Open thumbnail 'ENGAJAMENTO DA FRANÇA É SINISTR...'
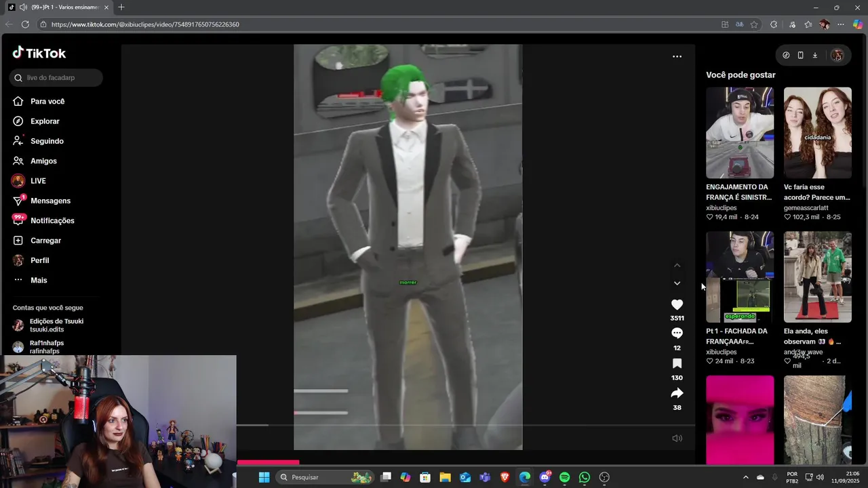 coord(740,133)
